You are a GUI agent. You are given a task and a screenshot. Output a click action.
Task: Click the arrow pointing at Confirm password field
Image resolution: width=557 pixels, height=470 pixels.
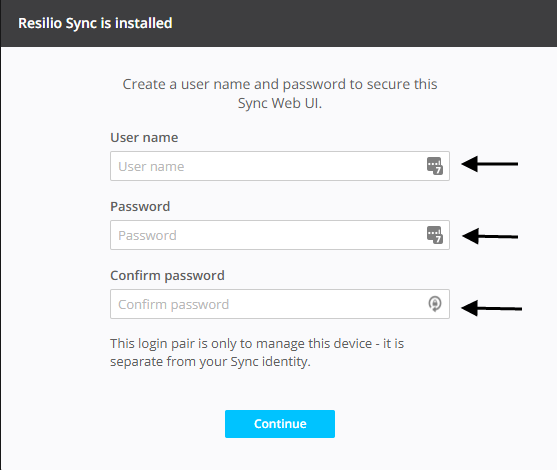coord(492,308)
